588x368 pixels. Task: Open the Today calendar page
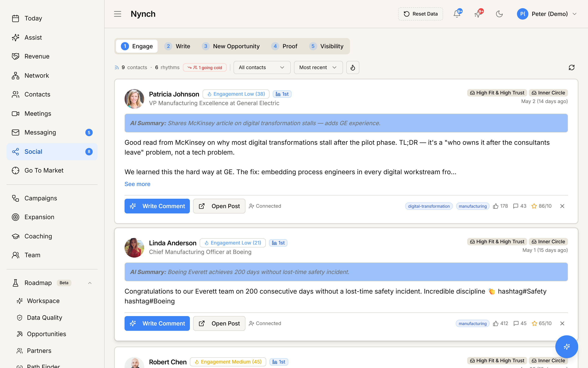[x=52, y=18]
